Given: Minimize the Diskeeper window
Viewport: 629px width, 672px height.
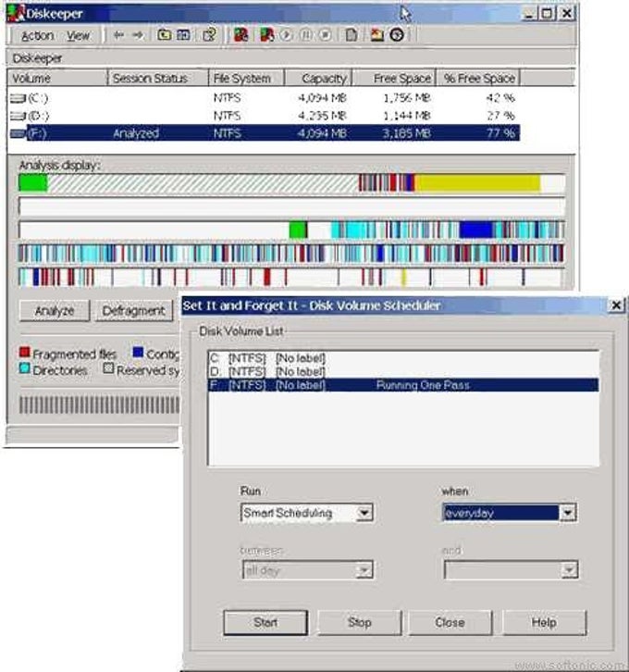Looking at the screenshot, I should (x=530, y=13).
